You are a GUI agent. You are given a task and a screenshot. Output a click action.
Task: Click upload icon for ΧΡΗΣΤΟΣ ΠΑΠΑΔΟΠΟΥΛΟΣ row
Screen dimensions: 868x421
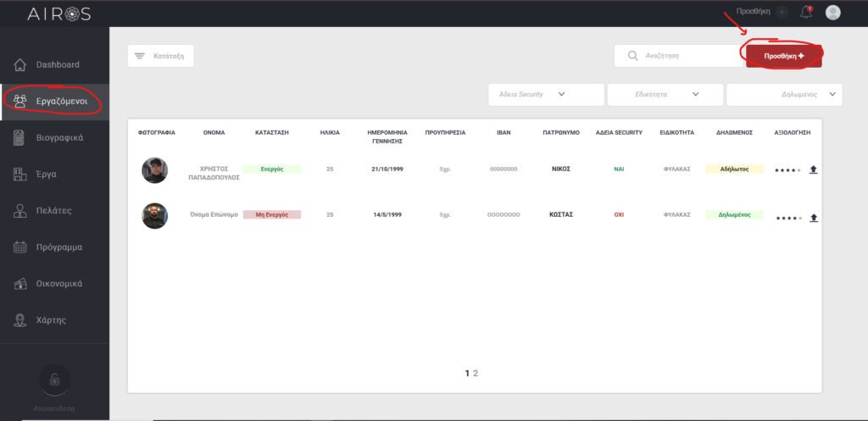[x=814, y=169]
